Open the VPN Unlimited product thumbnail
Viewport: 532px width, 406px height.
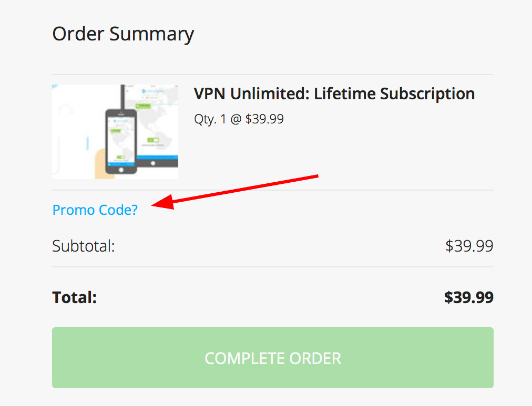coord(115,132)
